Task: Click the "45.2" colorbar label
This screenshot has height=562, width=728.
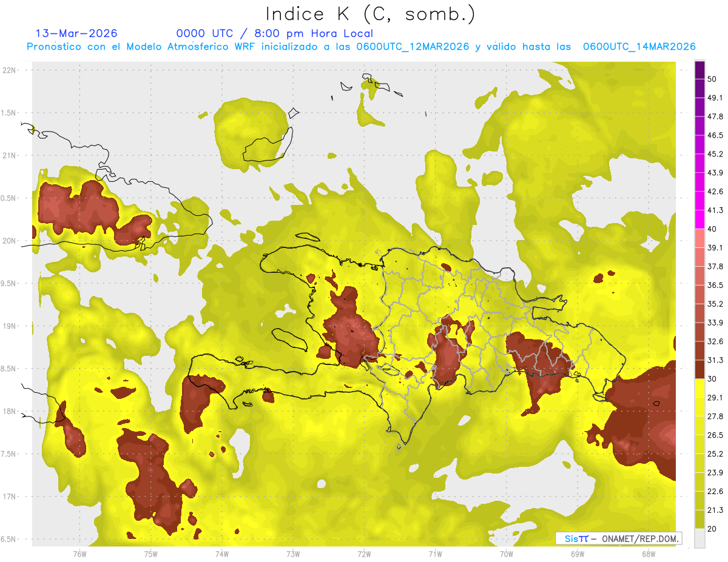Action: coord(715,155)
